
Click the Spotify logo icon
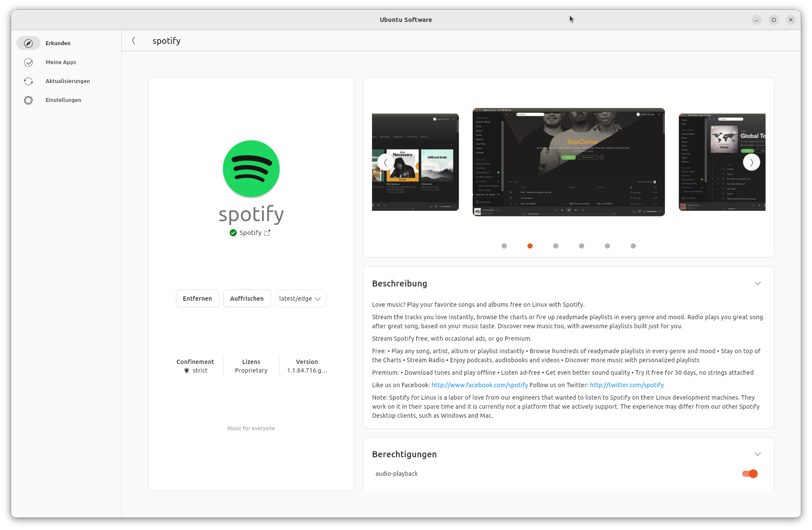click(251, 169)
